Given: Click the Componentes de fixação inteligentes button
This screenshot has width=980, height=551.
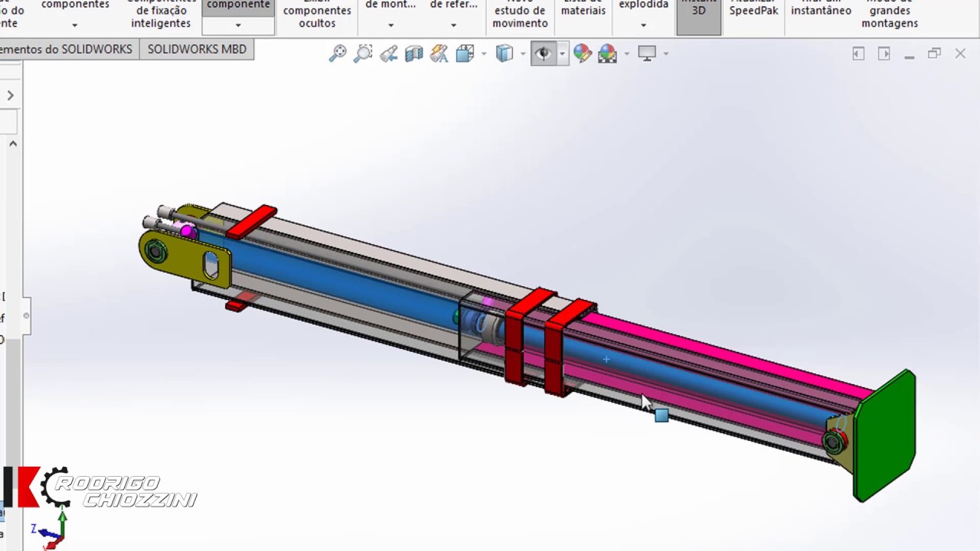Looking at the screenshot, I should [161, 15].
